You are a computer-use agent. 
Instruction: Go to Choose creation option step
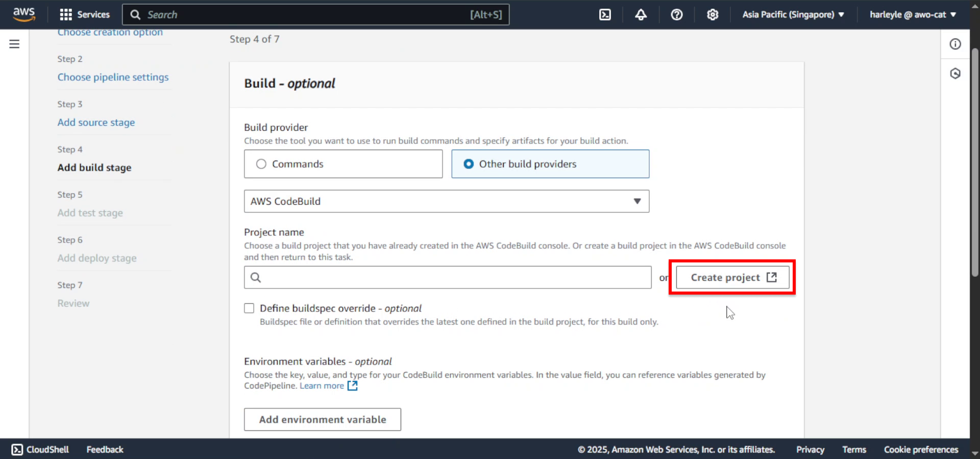110,33
